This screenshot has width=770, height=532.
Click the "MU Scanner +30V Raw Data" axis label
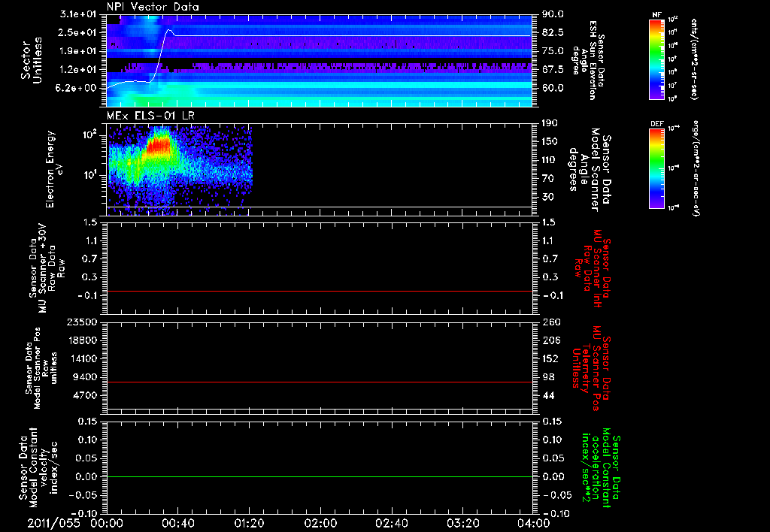pos(47,268)
